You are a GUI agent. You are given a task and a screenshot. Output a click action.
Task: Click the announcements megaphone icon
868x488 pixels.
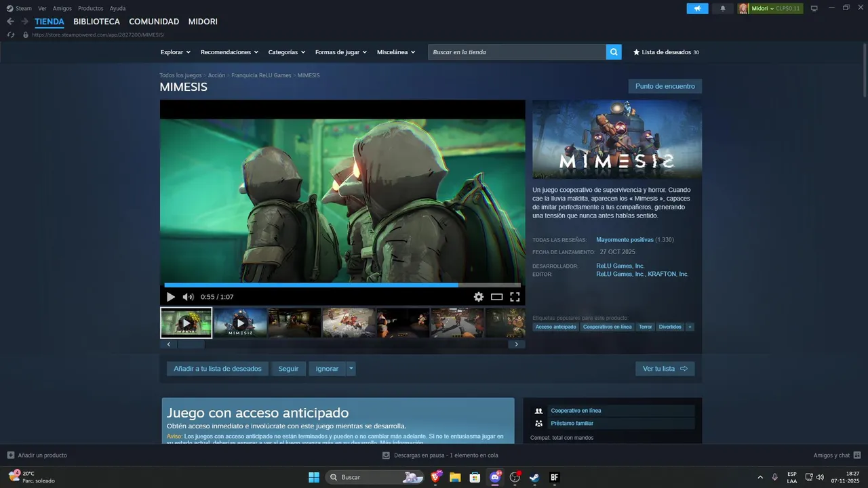pos(697,9)
